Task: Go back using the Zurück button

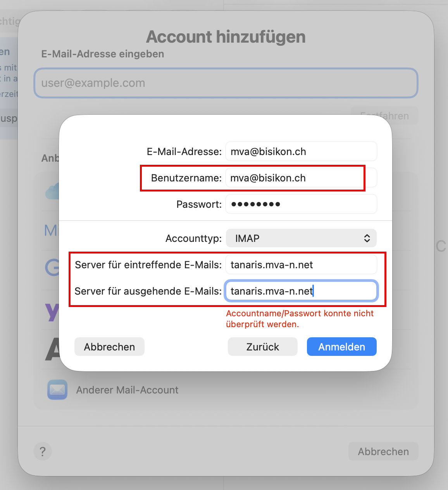Action: coord(262,347)
